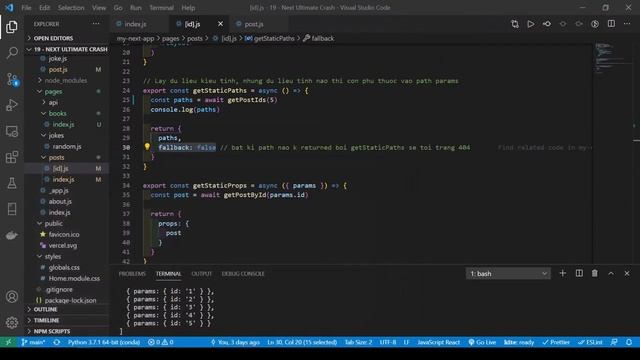The height and width of the screenshot is (360, 640).
Task: Maximize the panel with the up chevron
Action: (x=611, y=273)
